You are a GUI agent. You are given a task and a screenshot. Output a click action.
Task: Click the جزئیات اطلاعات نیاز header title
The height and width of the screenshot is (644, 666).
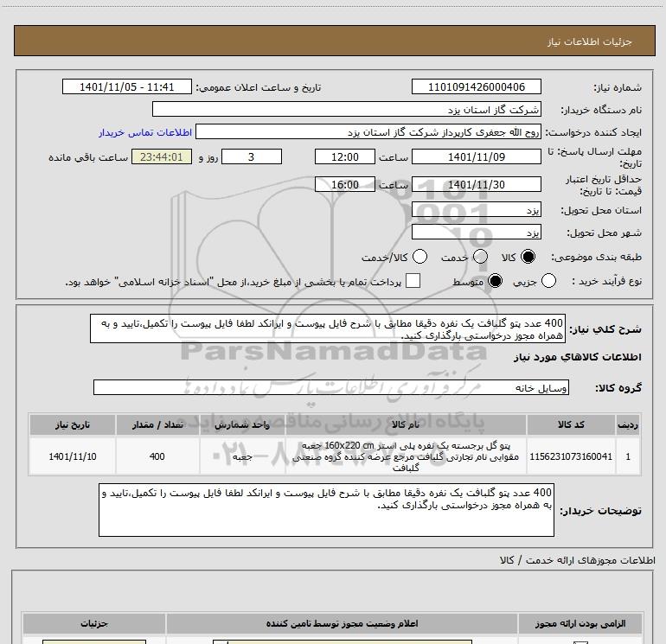pos(590,41)
